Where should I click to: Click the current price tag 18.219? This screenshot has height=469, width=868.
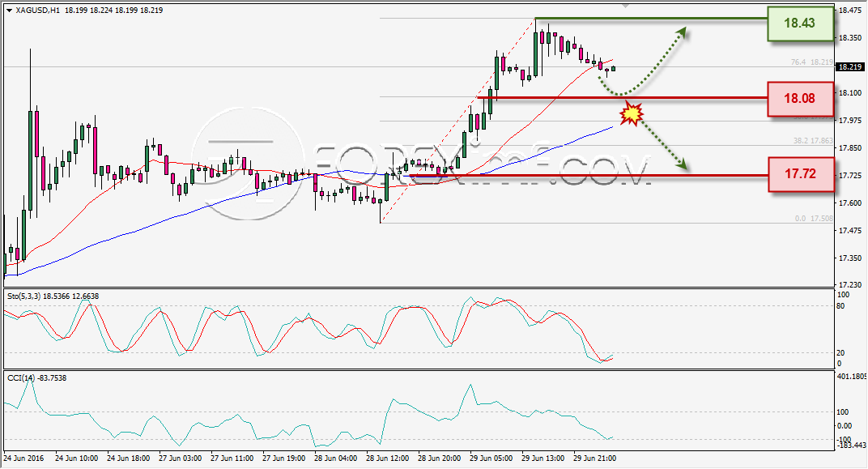coord(849,66)
